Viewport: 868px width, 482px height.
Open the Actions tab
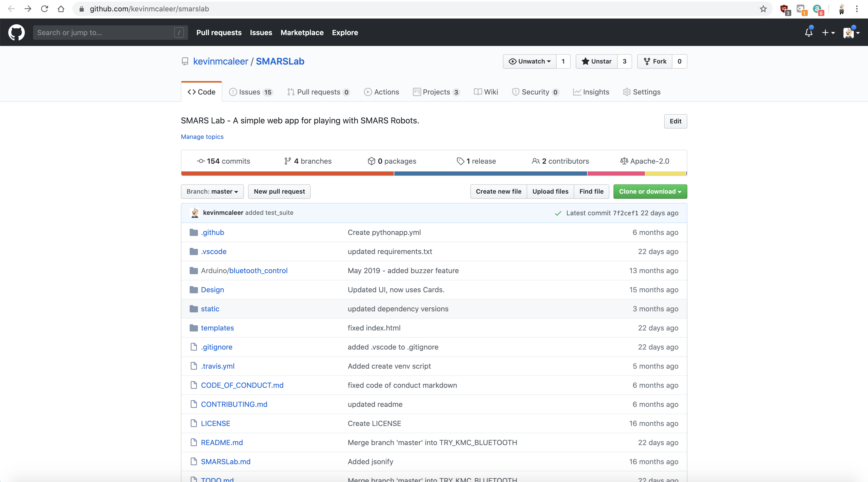(381, 92)
